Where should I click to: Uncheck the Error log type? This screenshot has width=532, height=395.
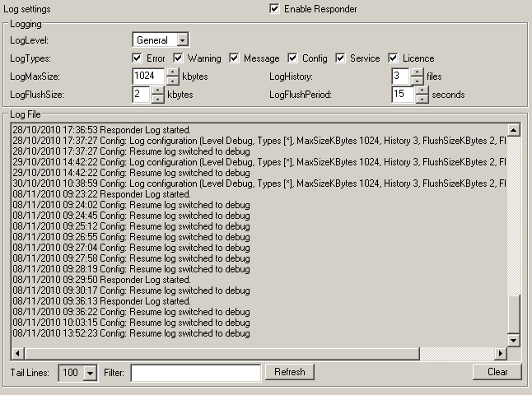point(138,58)
